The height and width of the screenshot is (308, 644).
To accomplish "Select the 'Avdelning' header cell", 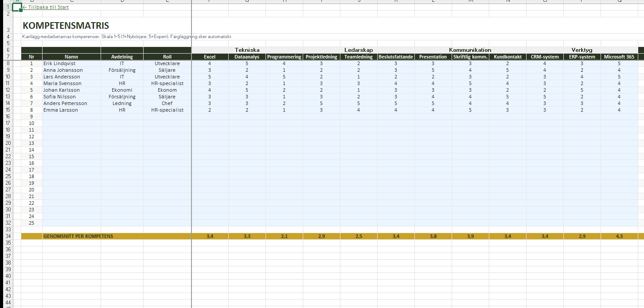I will 122,57.
